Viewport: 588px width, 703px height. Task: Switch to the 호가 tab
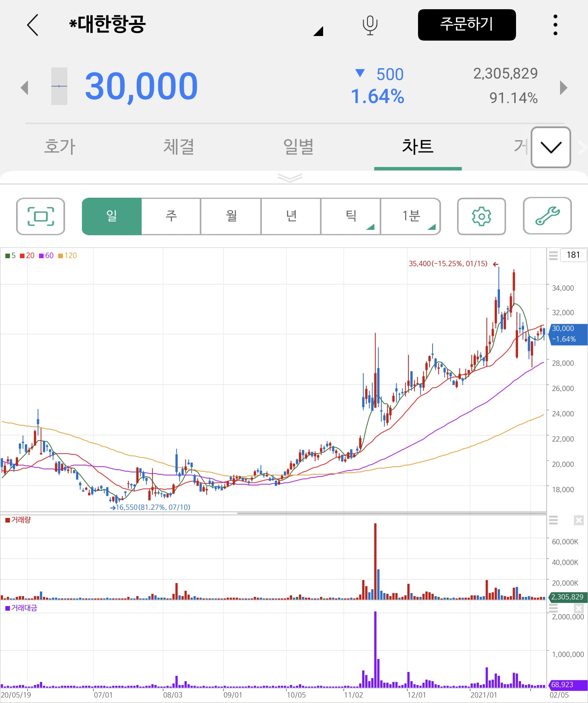(x=60, y=147)
